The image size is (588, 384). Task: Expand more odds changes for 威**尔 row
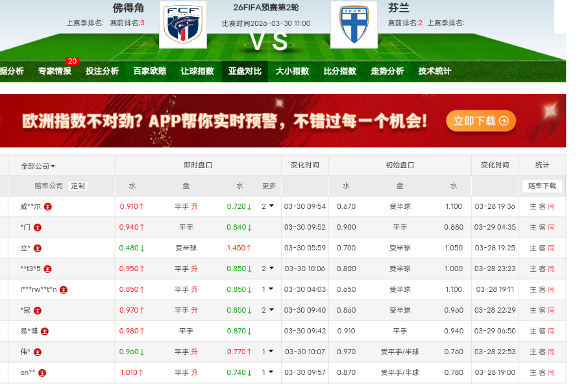(268, 206)
